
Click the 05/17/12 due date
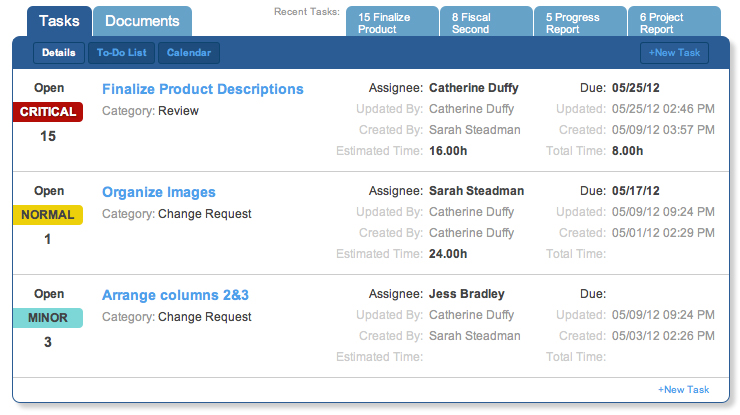pos(635,191)
